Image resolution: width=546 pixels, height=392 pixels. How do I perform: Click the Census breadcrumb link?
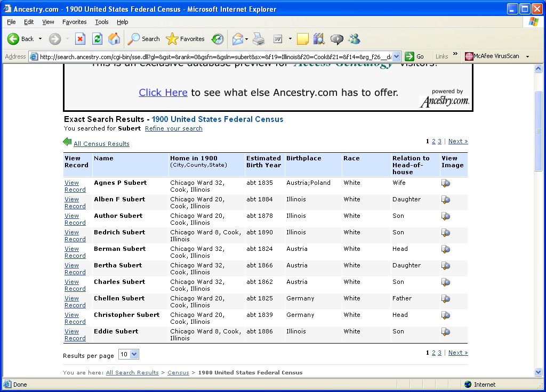tap(178, 372)
